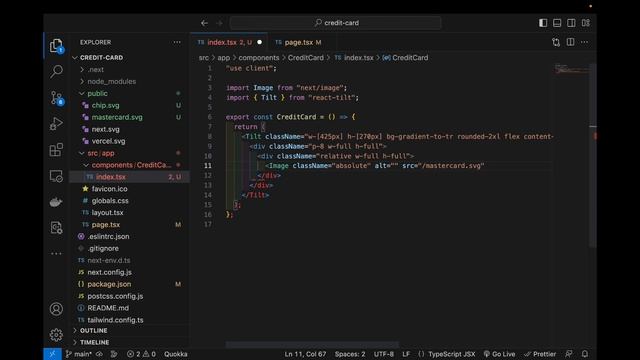Open notifications bell in status bar

pyautogui.click(x=585, y=354)
